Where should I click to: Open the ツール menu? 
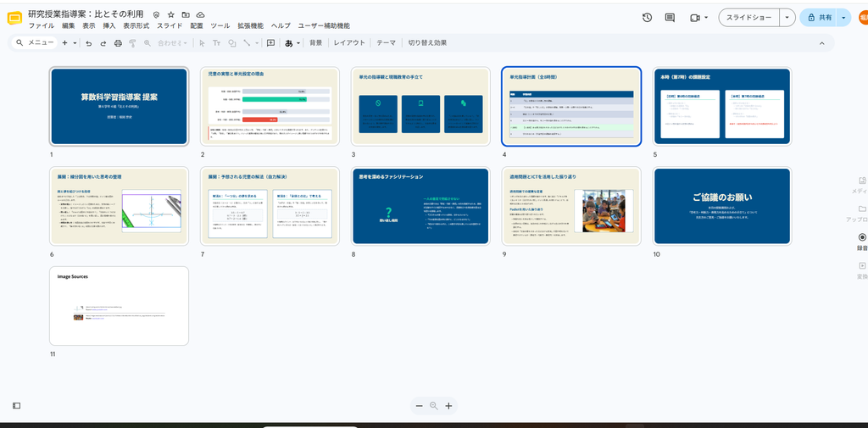coord(220,25)
